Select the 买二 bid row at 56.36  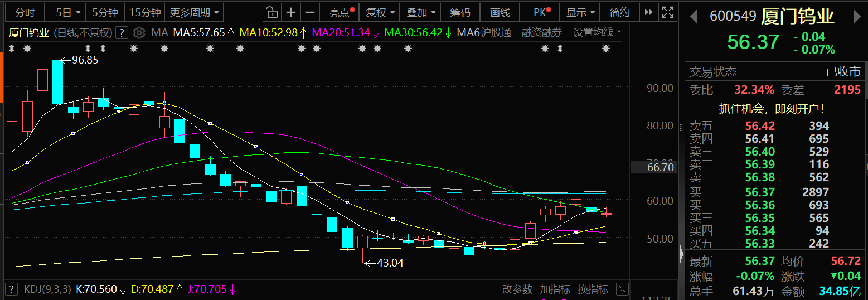click(x=775, y=205)
